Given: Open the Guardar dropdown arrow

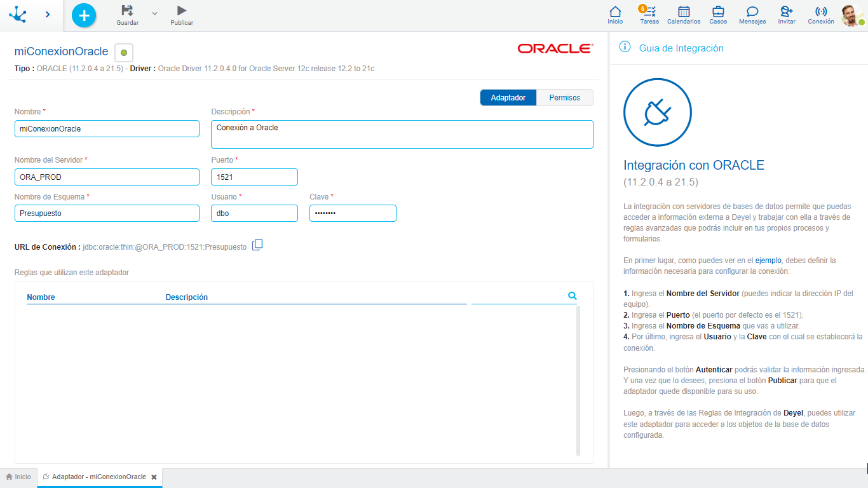Looking at the screenshot, I should (154, 13).
